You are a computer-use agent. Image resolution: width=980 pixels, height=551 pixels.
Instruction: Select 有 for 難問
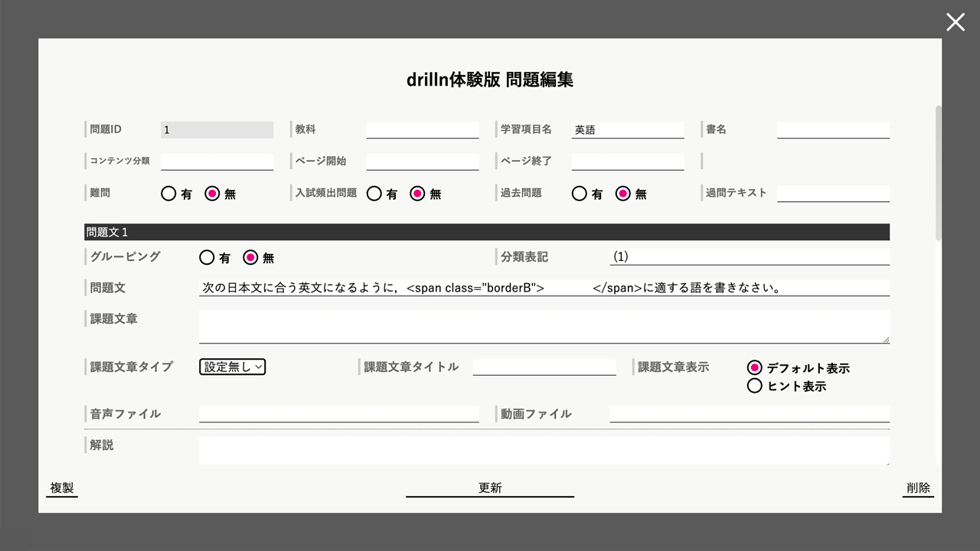(x=168, y=194)
